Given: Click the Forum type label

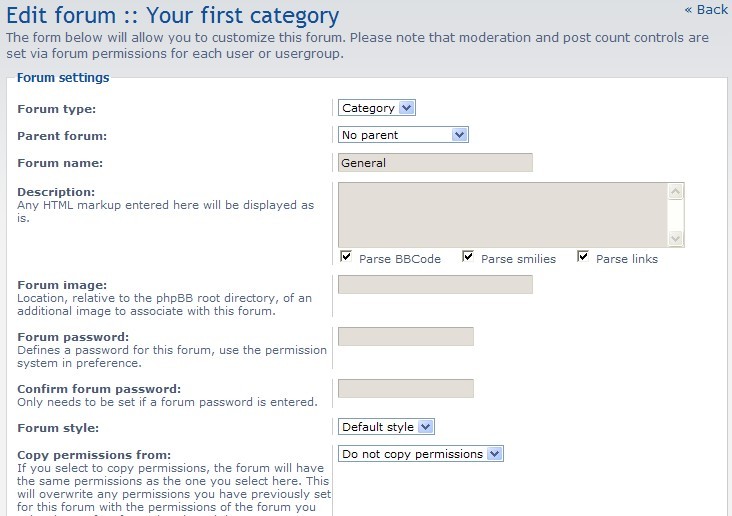Looking at the screenshot, I should 57,109.
